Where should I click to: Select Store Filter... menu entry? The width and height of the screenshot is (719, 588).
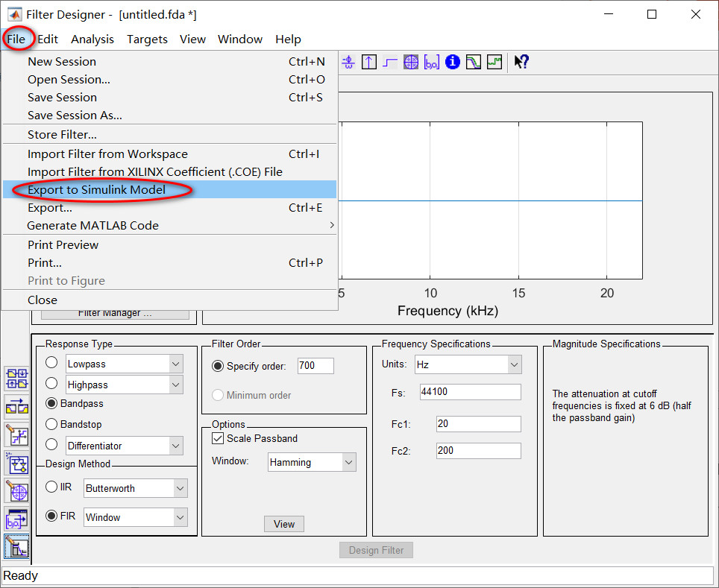169,134
